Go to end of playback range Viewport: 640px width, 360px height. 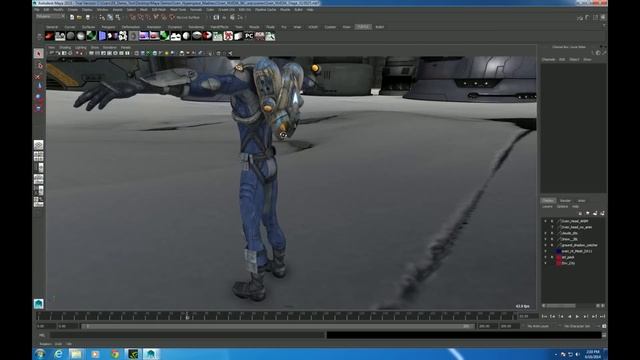coord(602,316)
